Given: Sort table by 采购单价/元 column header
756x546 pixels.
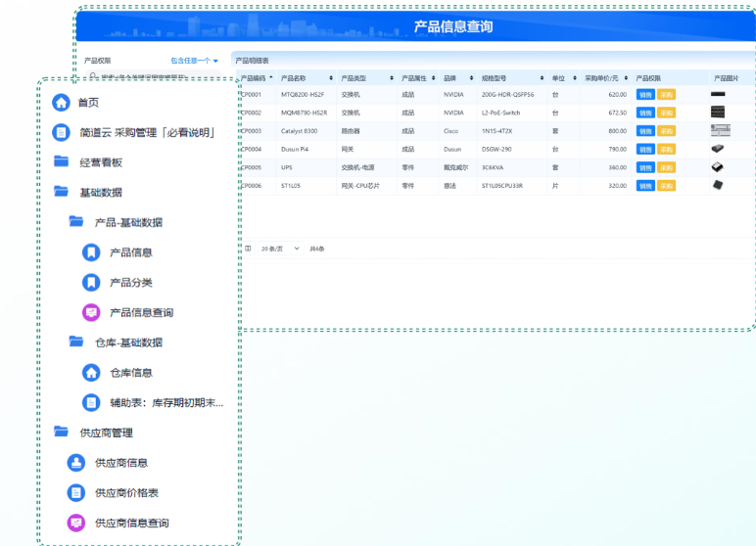Looking at the screenshot, I should click(x=603, y=77).
